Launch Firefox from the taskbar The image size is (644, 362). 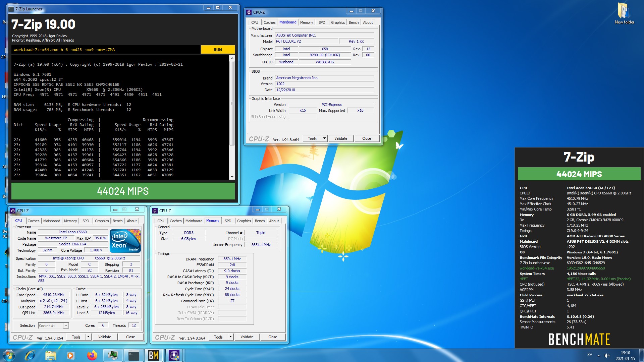pyautogui.click(x=92, y=355)
